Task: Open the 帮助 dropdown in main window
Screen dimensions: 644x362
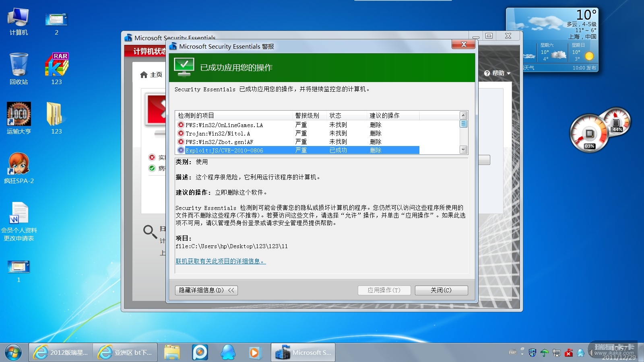Action: click(x=497, y=73)
